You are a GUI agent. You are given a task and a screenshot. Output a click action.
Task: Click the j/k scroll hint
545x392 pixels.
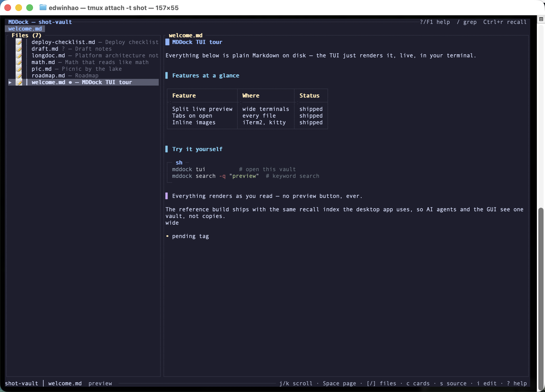[x=296, y=383]
